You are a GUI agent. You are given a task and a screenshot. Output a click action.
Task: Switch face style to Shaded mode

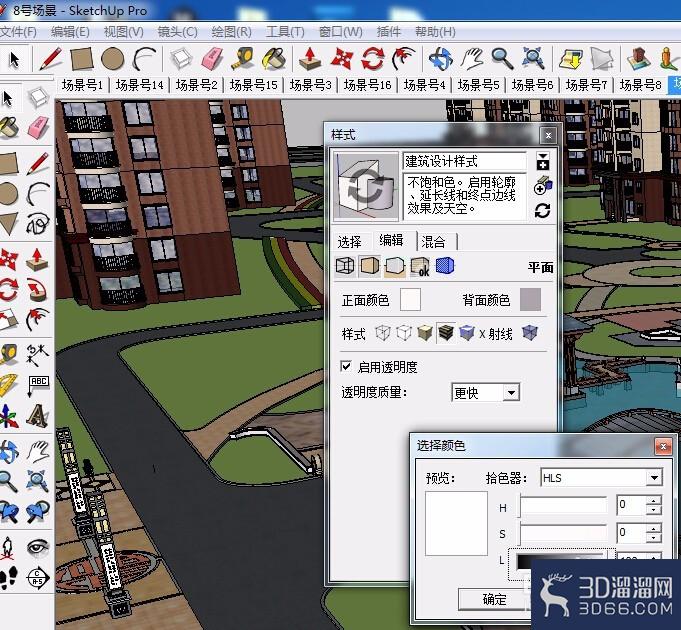coord(425,333)
